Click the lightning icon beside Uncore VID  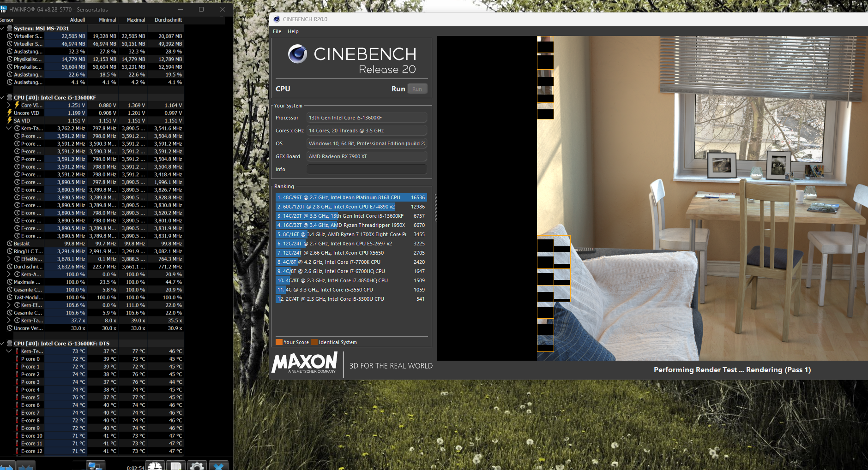9,113
